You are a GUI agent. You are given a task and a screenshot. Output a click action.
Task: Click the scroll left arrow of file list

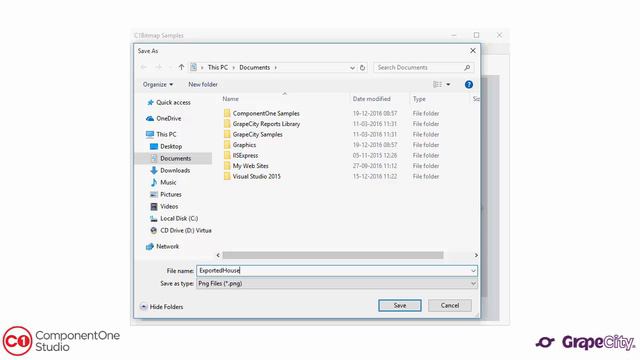(218, 255)
